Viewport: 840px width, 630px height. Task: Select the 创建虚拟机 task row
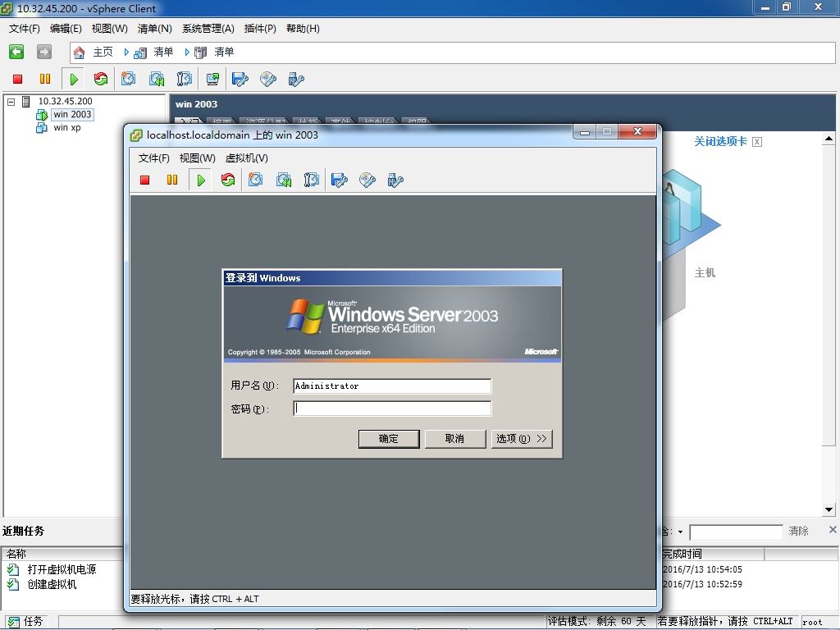tap(52, 584)
